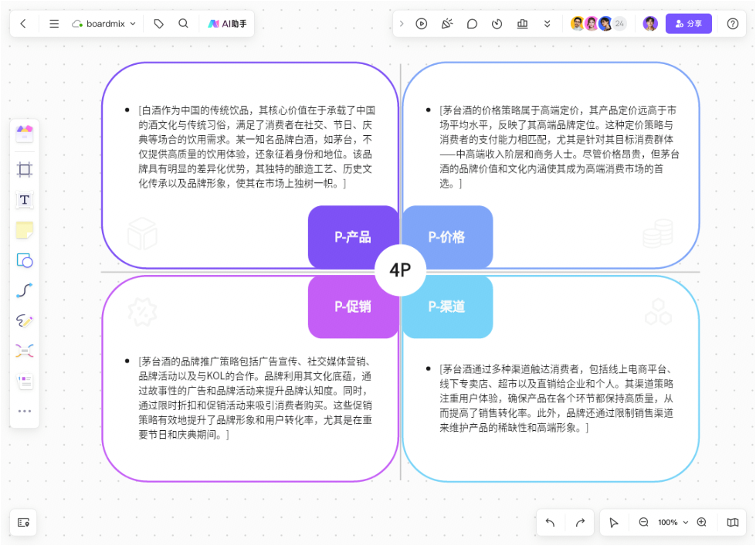Click the tag label icon
Viewport: 756px width, 546px height.
[x=158, y=24]
